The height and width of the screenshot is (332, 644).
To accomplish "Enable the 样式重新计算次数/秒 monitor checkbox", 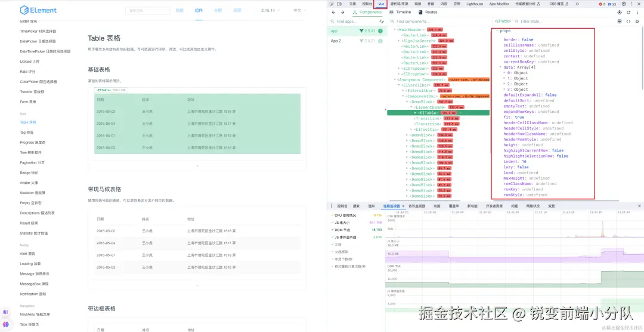I will (x=332, y=266).
